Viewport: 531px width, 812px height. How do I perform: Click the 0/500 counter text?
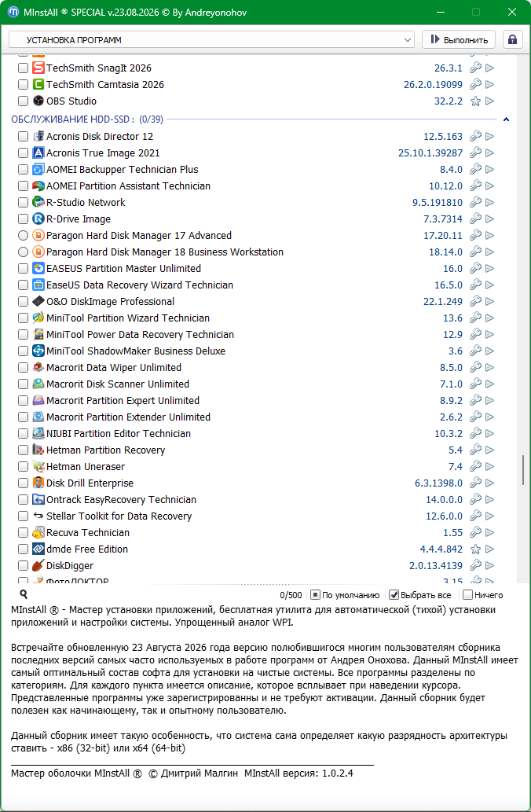[291, 595]
